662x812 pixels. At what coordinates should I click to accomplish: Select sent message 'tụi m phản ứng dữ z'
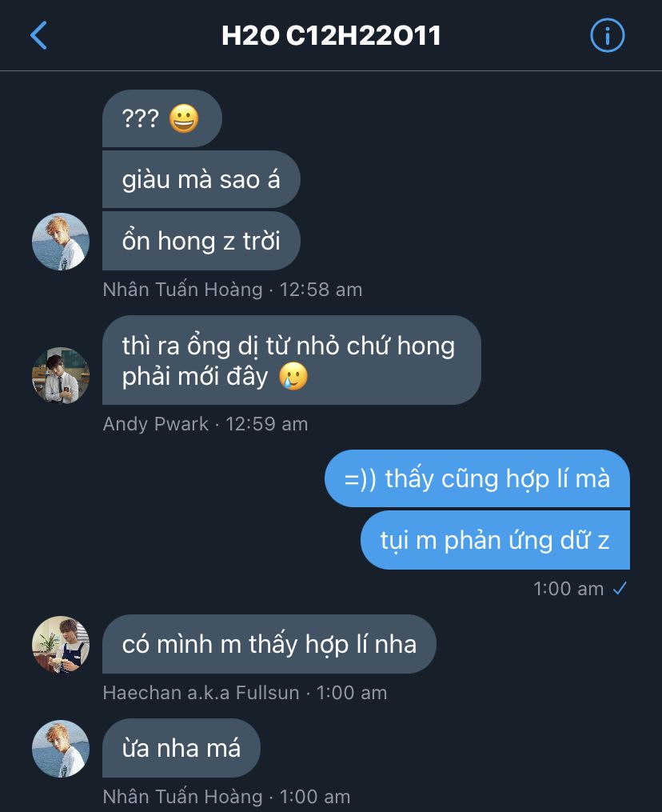coord(495,540)
